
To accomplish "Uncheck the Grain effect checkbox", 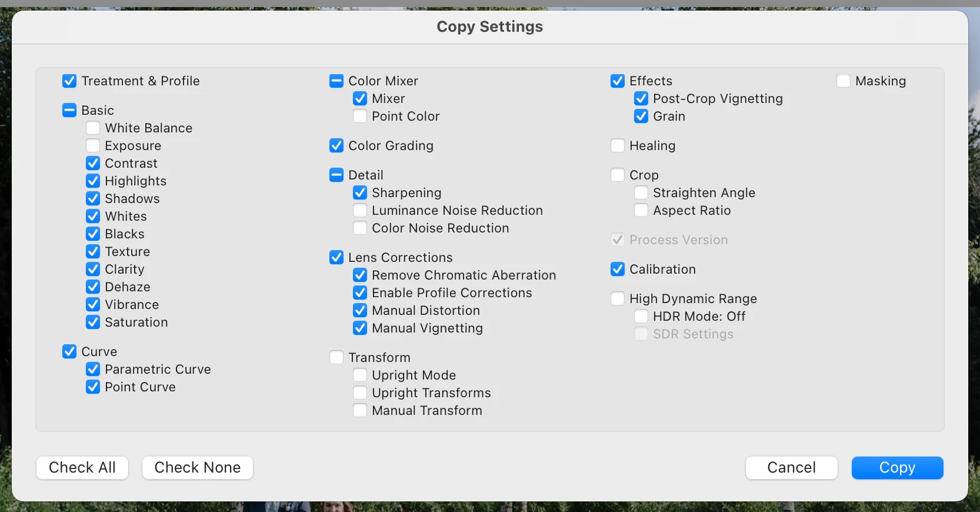I will 641,117.
